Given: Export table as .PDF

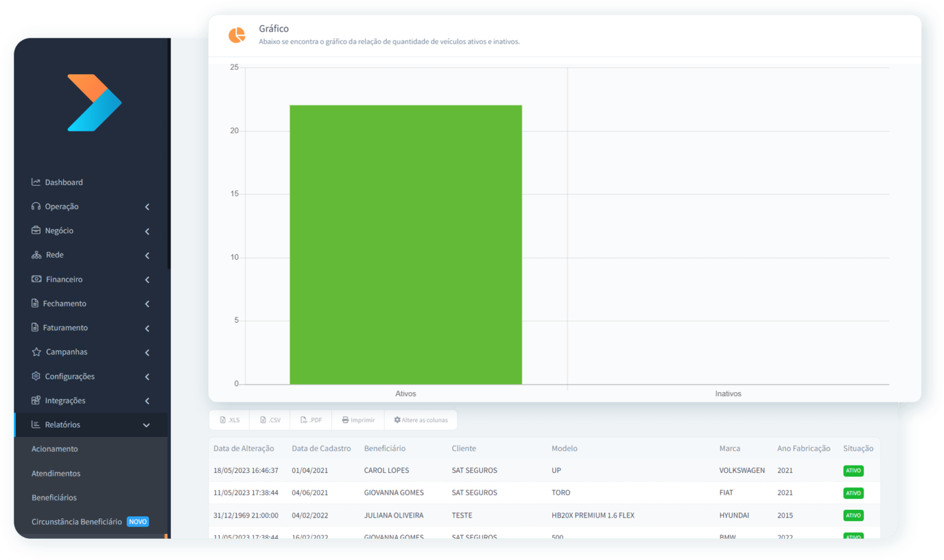Looking at the screenshot, I should pos(311,420).
